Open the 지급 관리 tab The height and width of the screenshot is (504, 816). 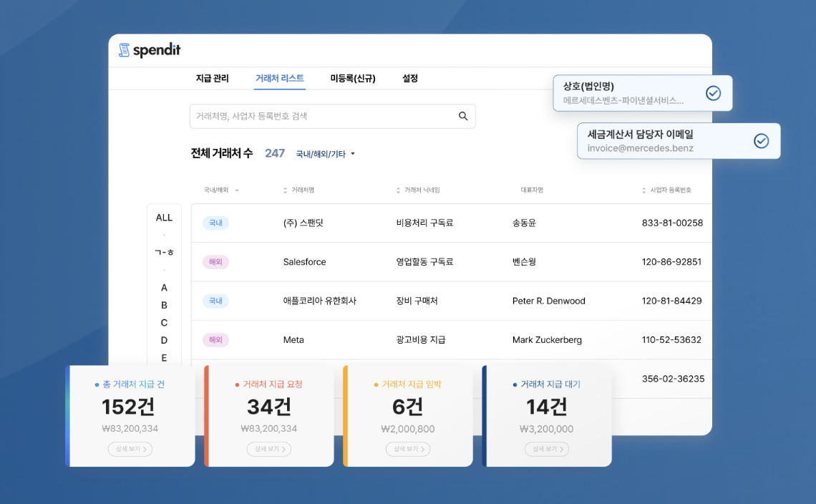coord(213,78)
